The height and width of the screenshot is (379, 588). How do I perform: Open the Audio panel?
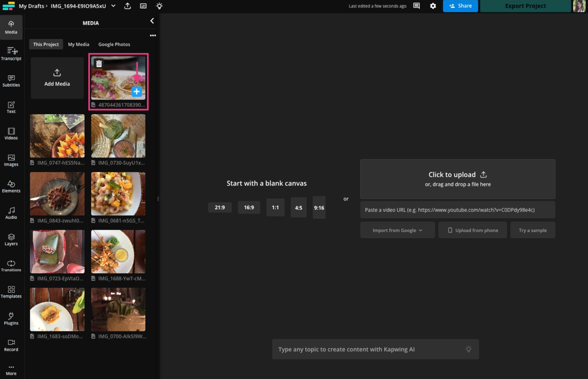pyautogui.click(x=11, y=213)
